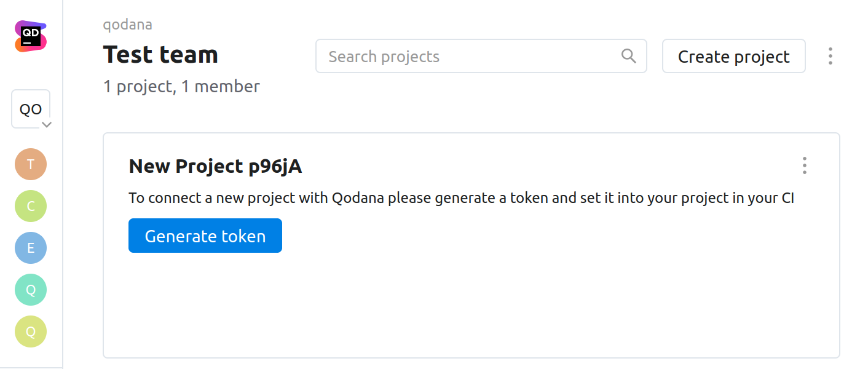Focus the Search projects field
The image size is (868, 369).
[x=467, y=57]
